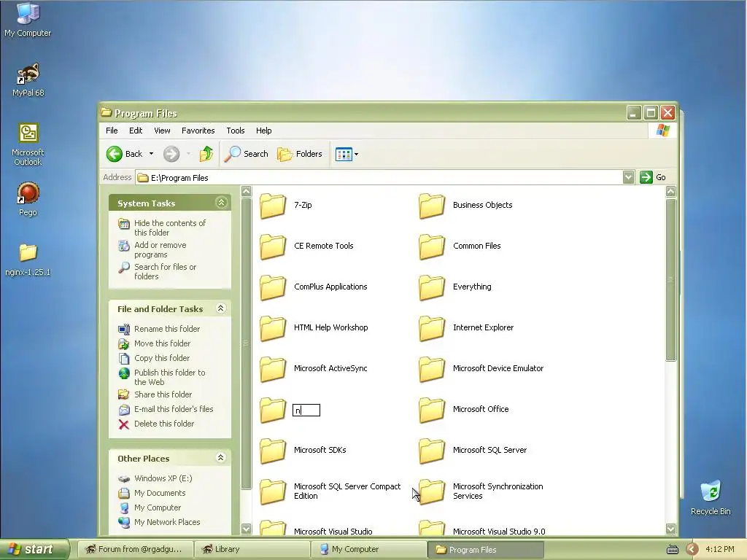Viewport: 747px width, 560px height.
Task: Open the Search toolbar button
Action: point(247,154)
